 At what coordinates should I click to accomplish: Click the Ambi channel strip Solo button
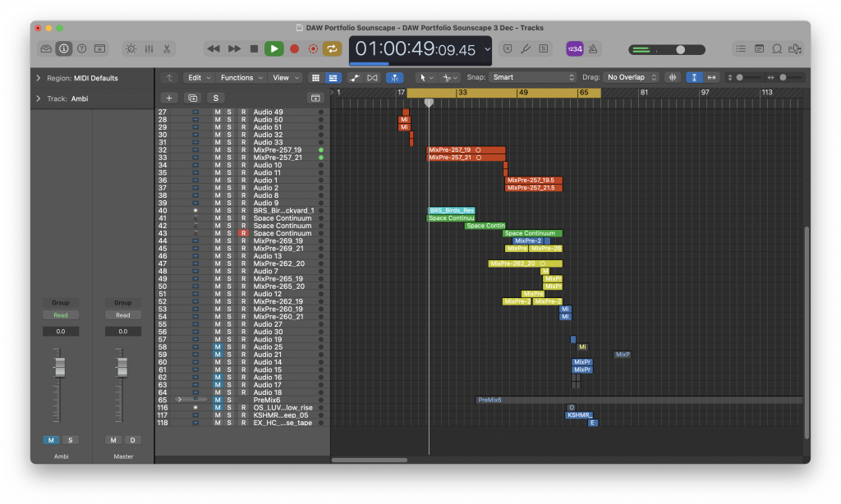click(71, 440)
